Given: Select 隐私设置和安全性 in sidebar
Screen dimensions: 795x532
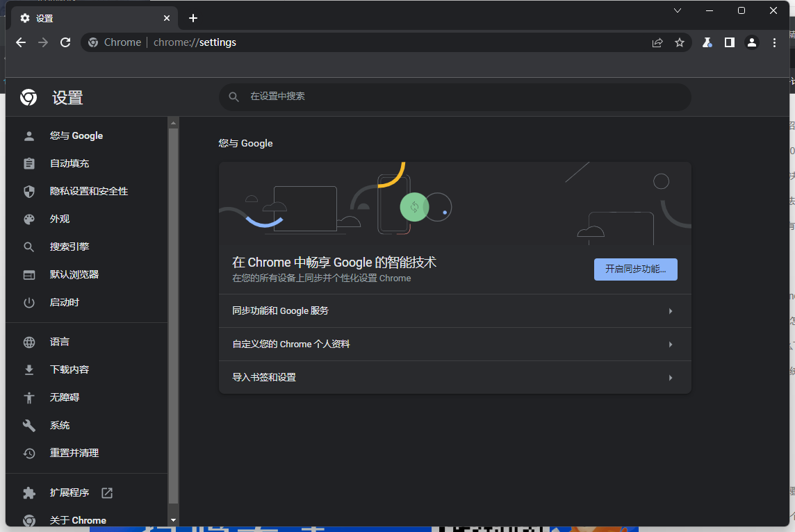Looking at the screenshot, I should 88,191.
